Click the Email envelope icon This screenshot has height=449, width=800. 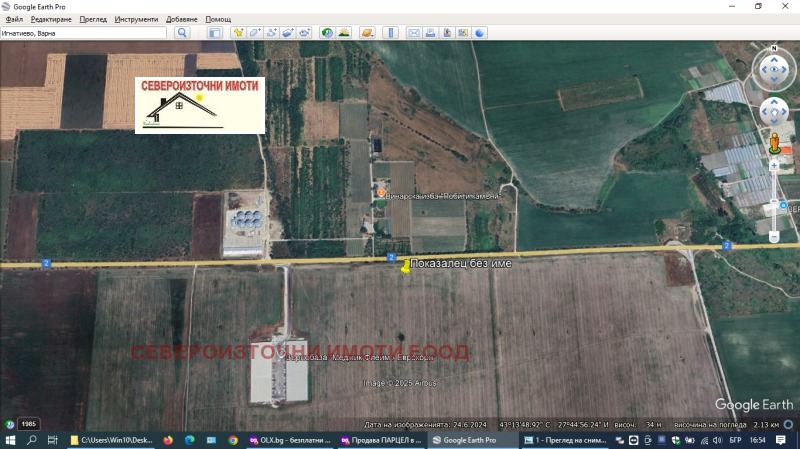click(x=413, y=33)
